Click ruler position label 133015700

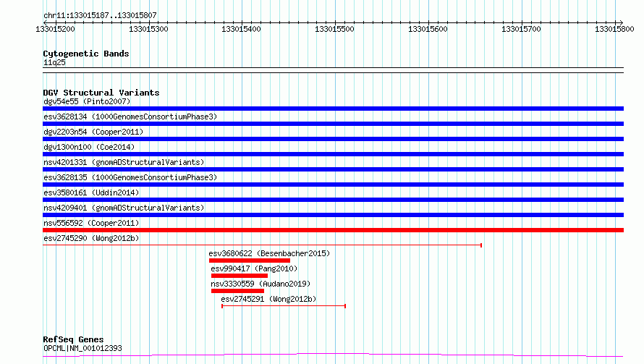pyautogui.click(x=521, y=29)
